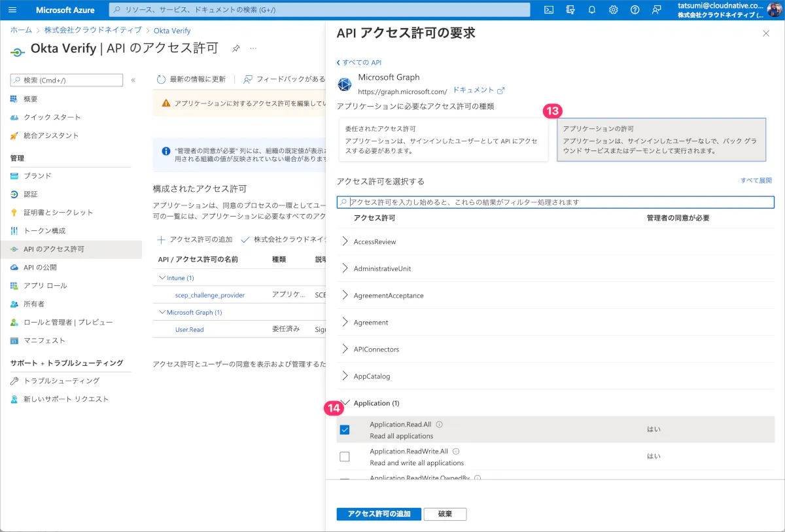This screenshot has height=532, width=785.
Task: Open 証明書とシークレット in sidebar
Action: pos(58,213)
